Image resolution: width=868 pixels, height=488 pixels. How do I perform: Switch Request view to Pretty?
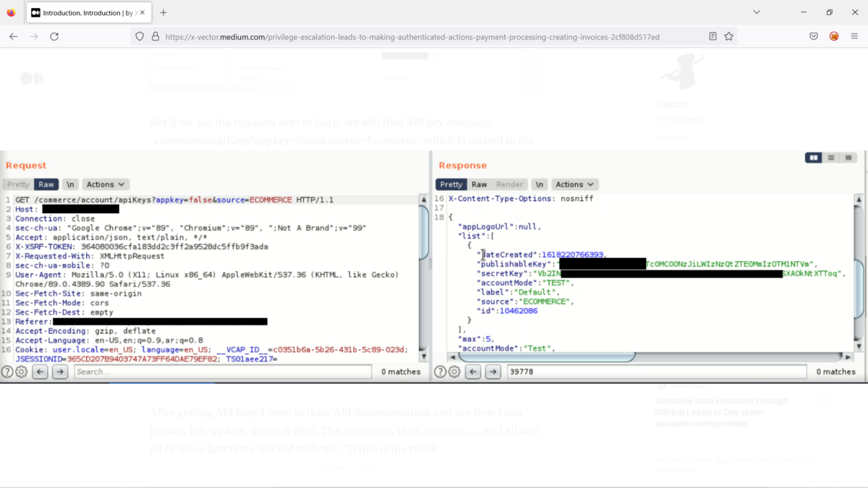click(x=18, y=184)
